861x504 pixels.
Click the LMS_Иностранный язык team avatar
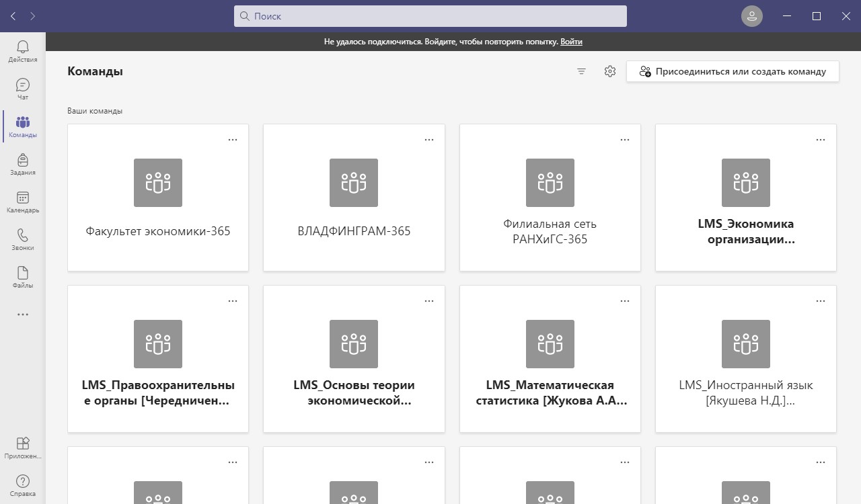(746, 344)
